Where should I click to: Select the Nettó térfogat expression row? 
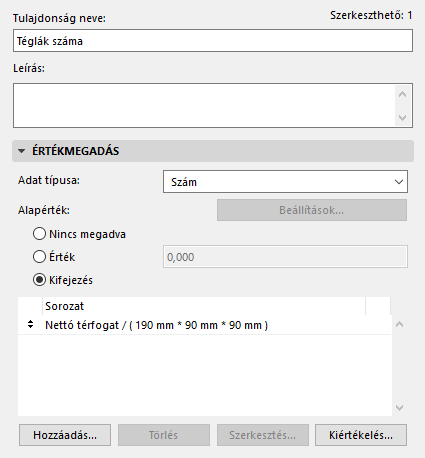coord(204,325)
